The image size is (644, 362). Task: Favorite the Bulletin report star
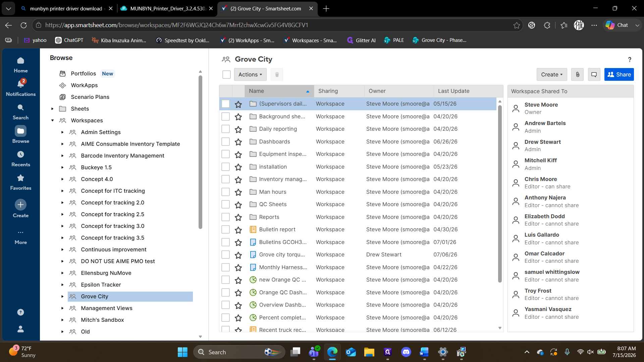click(x=238, y=230)
